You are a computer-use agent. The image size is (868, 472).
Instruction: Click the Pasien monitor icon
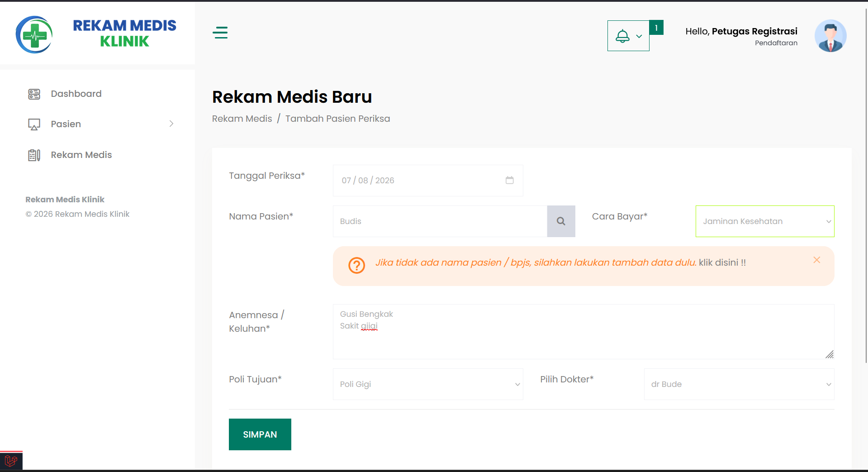click(x=34, y=124)
